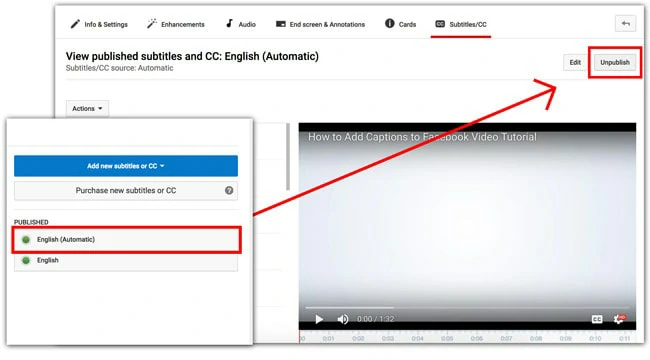Image resolution: width=650 pixels, height=360 pixels.
Task: Click the help question mark icon
Action: [229, 190]
